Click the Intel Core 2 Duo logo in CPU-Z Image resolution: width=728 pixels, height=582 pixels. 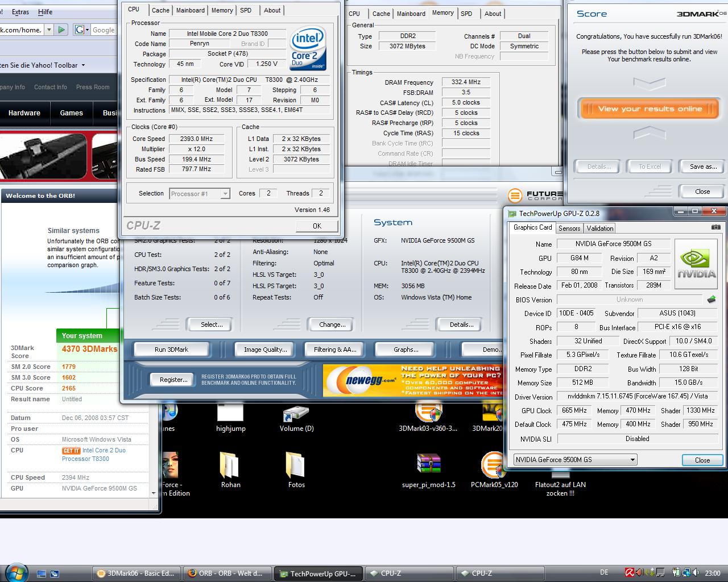pos(308,48)
